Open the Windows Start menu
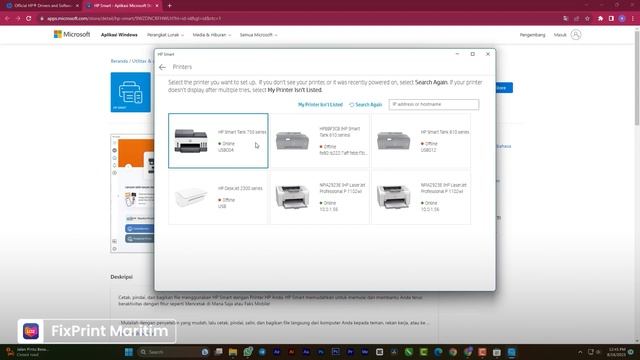 (129, 352)
